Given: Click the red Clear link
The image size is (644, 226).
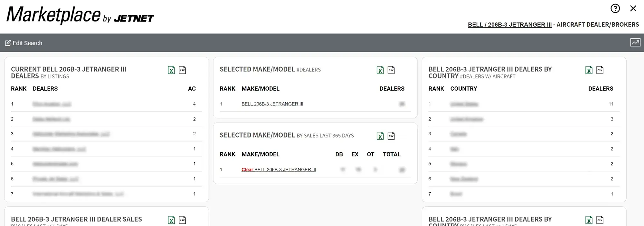Looking at the screenshot, I should click(247, 170).
